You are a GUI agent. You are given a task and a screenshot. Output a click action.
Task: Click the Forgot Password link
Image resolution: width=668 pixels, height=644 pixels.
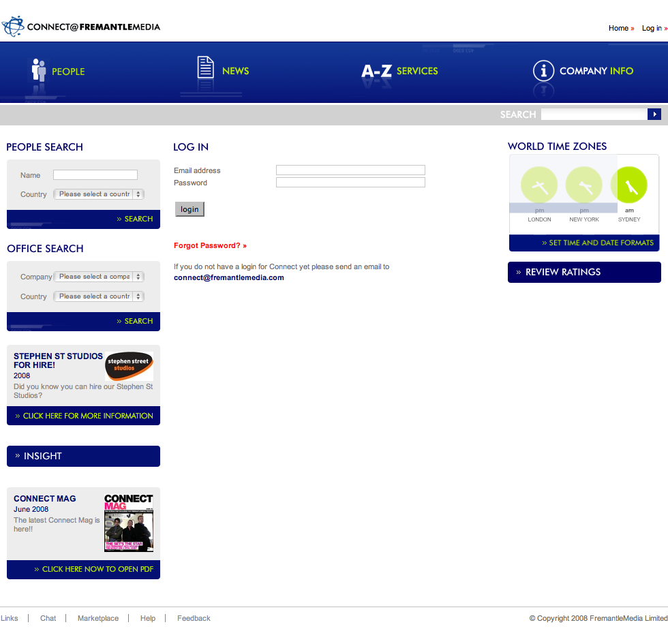click(x=210, y=246)
